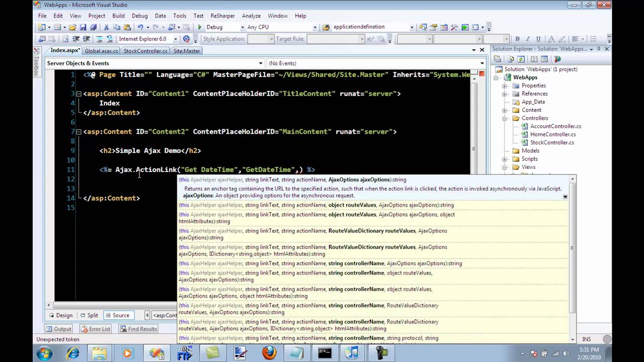Collapse Content1 asp:Content code region
The image size is (644, 362).
click(x=79, y=94)
